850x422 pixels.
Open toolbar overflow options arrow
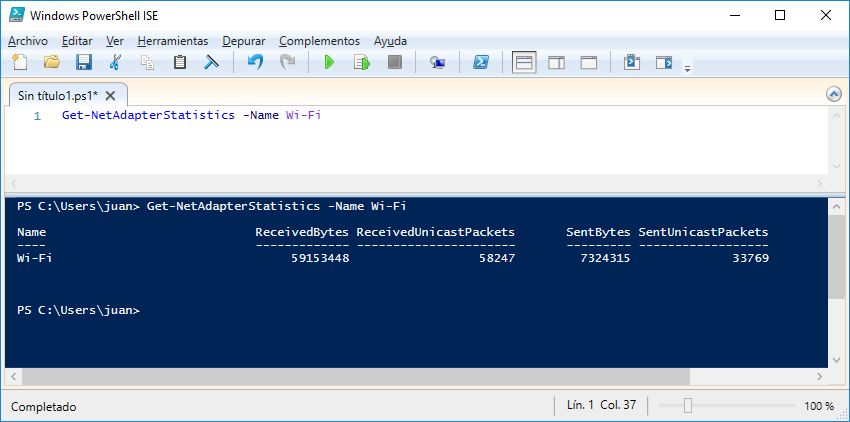click(x=687, y=69)
